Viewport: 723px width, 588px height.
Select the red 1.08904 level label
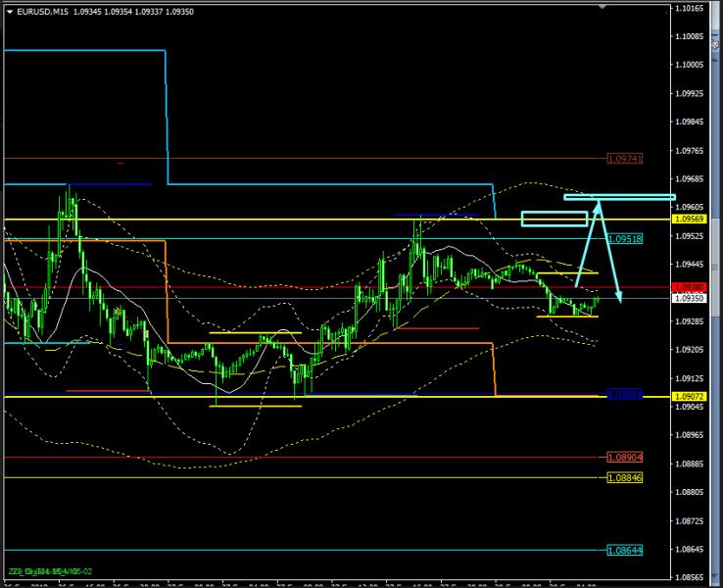click(x=624, y=458)
